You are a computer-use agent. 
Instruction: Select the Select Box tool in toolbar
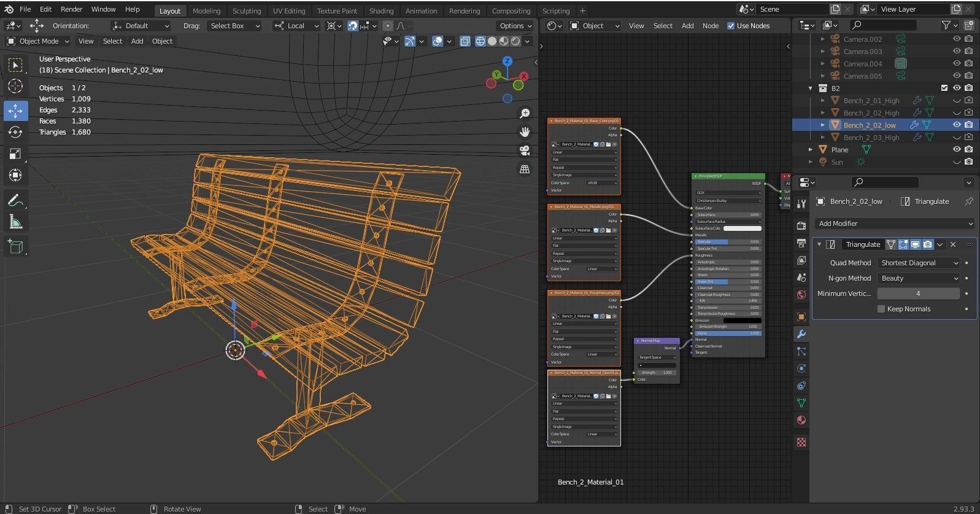pyautogui.click(x=15, y=64)
